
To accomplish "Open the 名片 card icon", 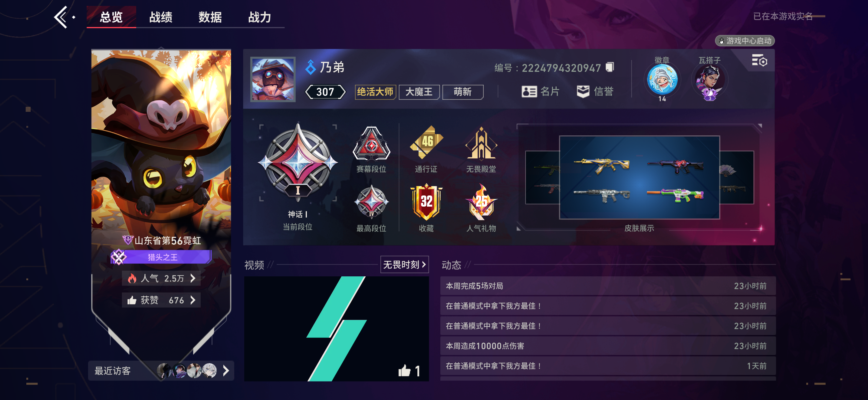I will (x=529, y=92).
